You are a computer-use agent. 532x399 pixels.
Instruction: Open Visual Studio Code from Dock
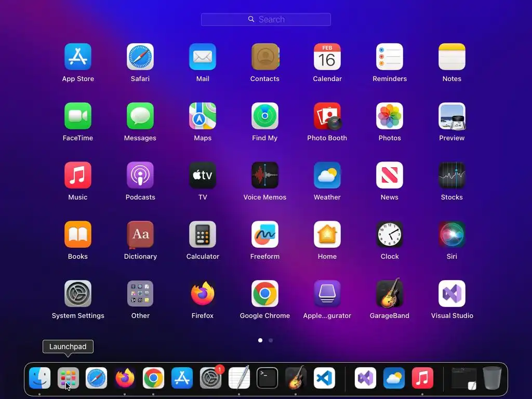point(324,378)
